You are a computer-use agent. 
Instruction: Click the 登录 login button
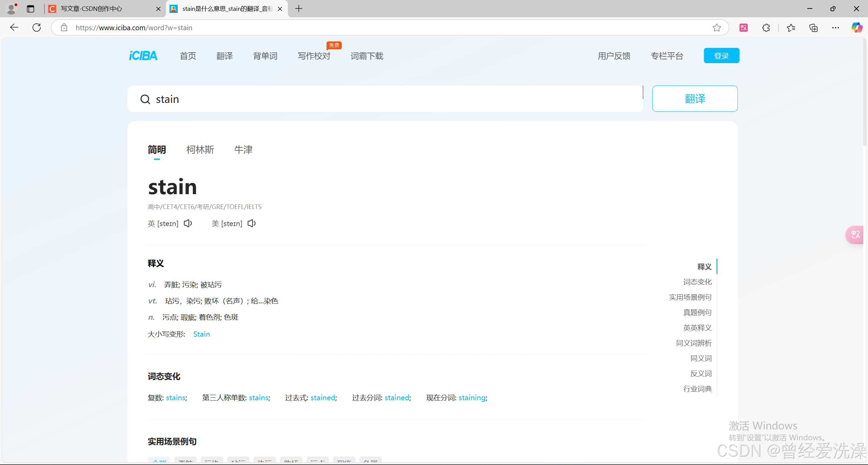[x=721, y=56]
